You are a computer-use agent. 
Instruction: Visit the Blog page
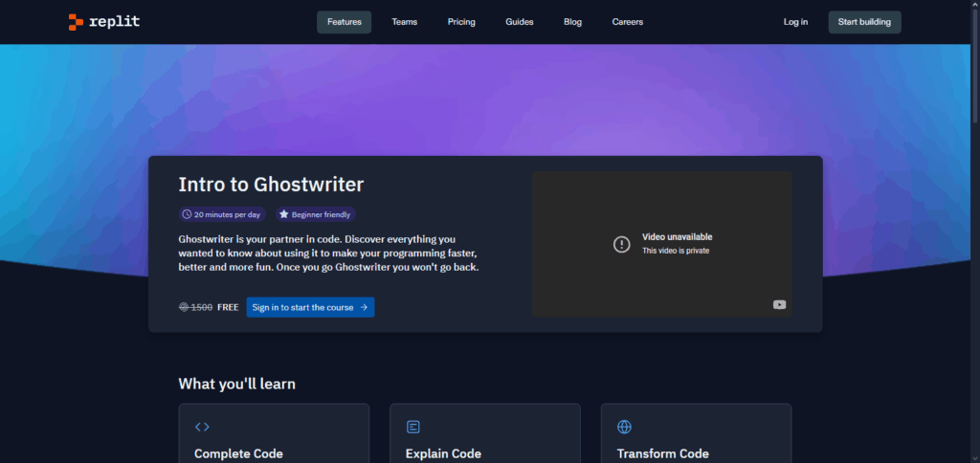coord(572,22)
